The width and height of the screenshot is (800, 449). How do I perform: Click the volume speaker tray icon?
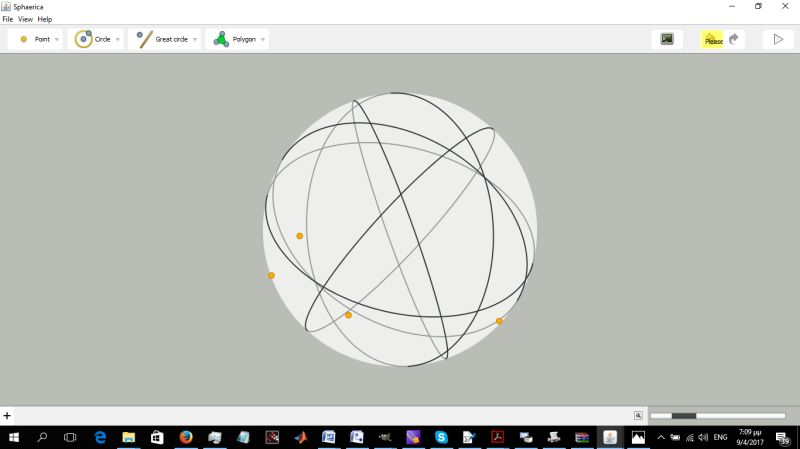coord(703,437)
